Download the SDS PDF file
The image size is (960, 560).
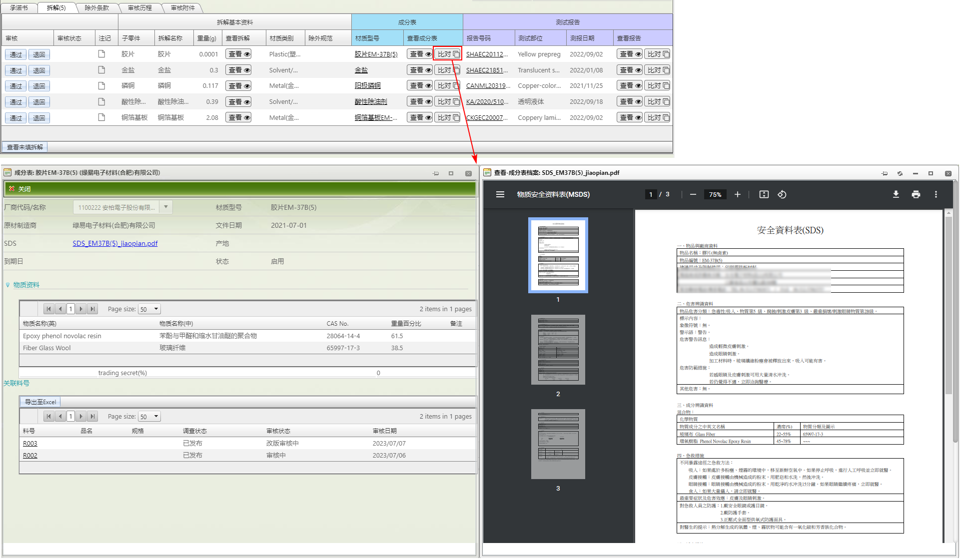(896, 194)
